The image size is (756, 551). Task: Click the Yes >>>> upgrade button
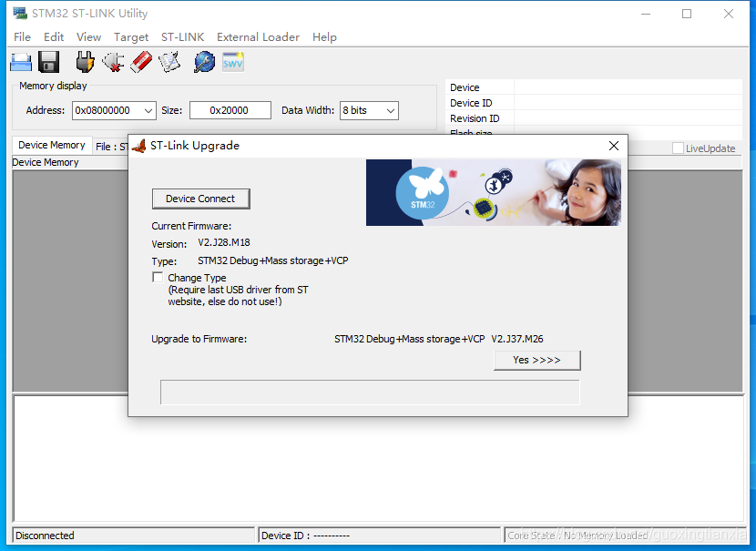[x=537, y=360]
